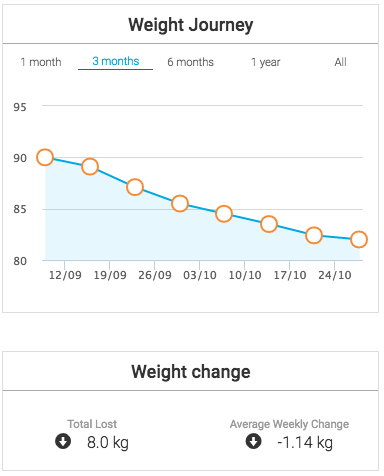
Task: Click the data point just below 85
Action: click(x=224, y=214)
